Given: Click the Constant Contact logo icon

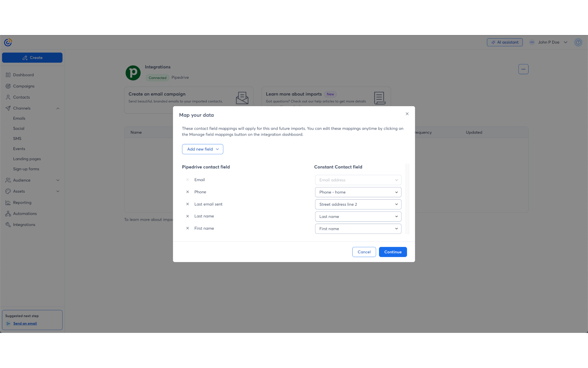Looking at the screenshot, I should (8, 43).
